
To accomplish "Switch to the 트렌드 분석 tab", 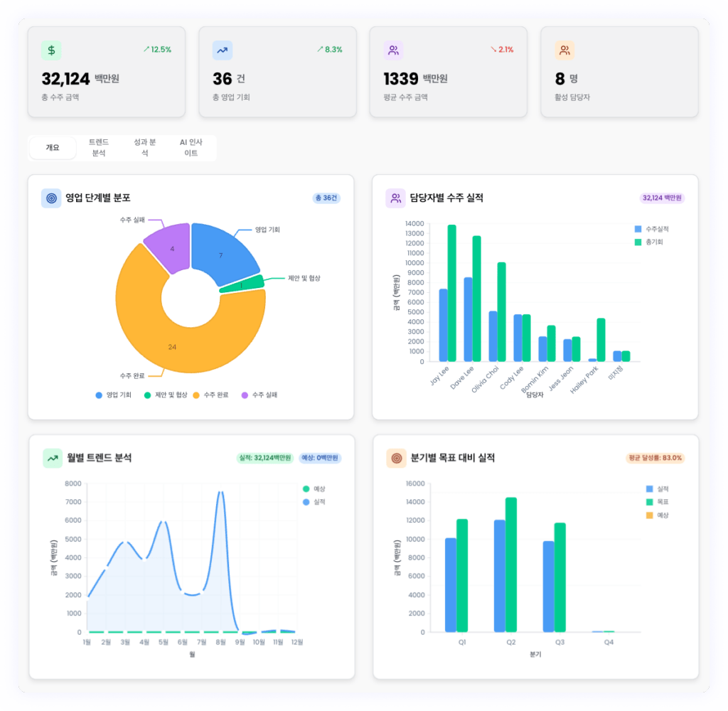I will (99, 148).
